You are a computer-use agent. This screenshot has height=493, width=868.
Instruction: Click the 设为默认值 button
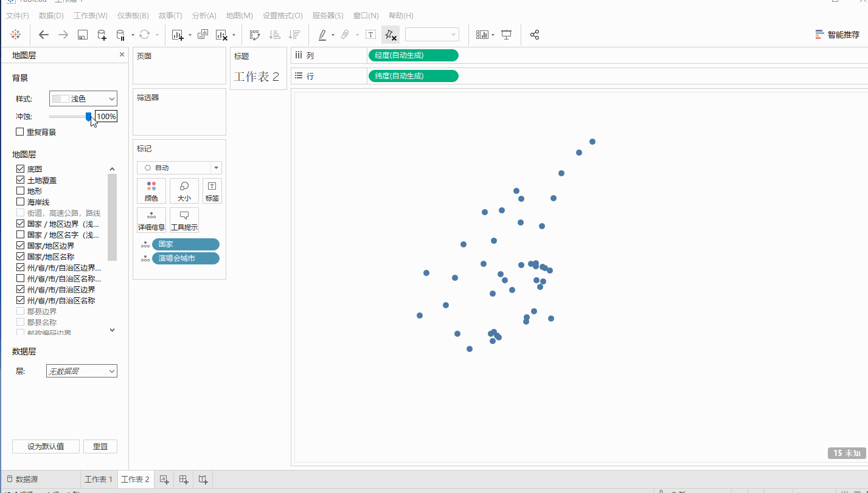coord(46,446)
